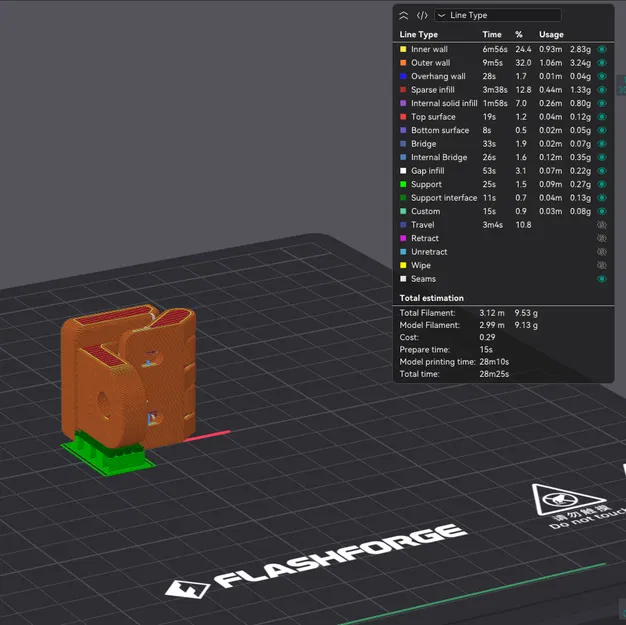Click Total time value 28m25s
Image resolution: width=626 pixels, height=625 pixels.
point(494,374)
